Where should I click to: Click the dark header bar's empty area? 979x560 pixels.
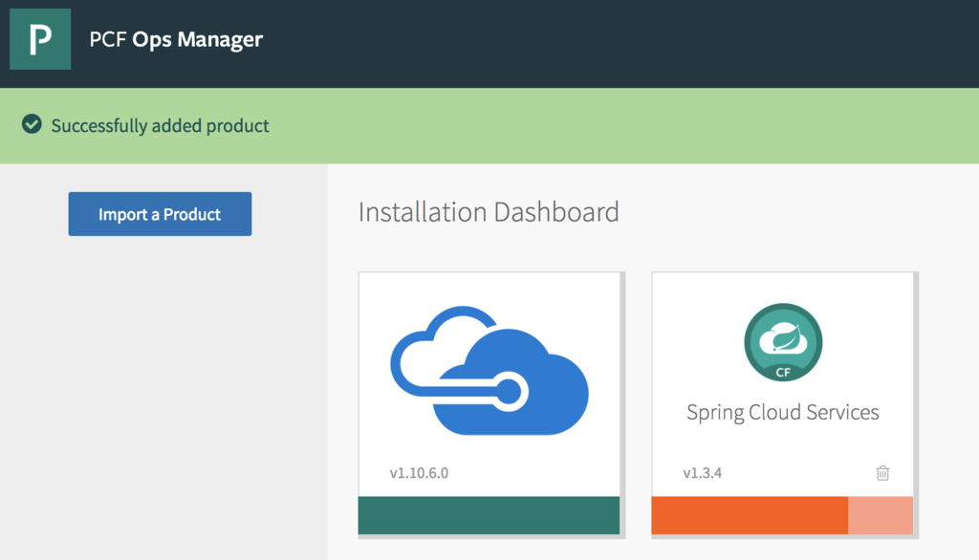click(621, 43)
